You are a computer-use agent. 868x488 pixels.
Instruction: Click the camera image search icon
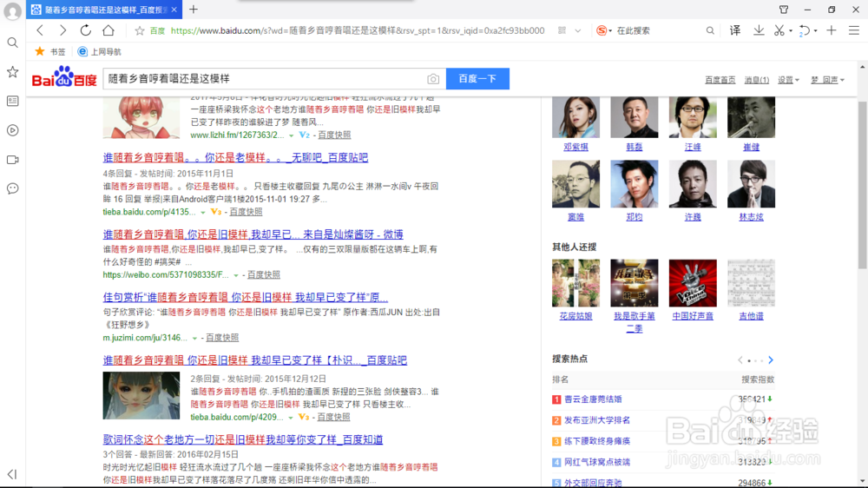coord(433,79)
